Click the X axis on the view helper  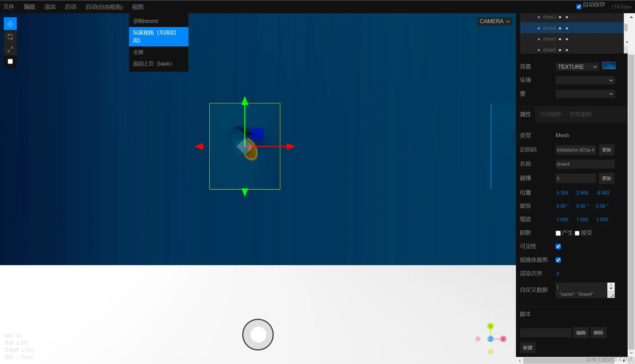[503, 339]
